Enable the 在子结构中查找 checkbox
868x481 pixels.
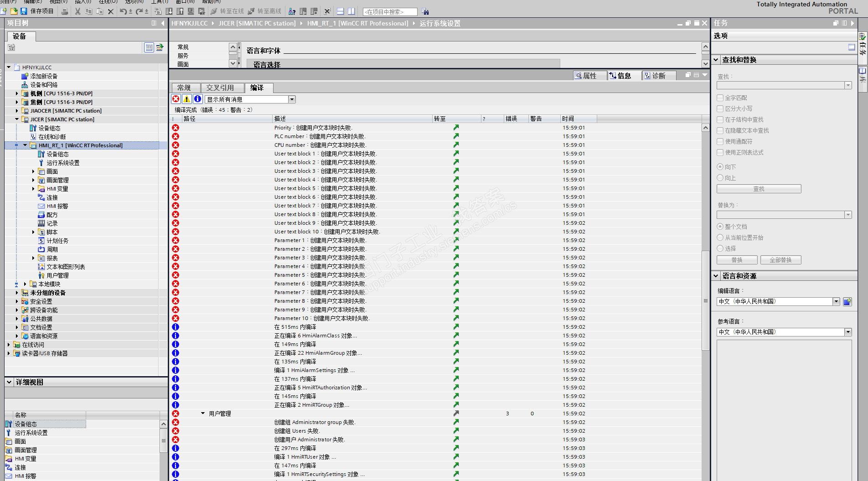(x=720, y=119)
